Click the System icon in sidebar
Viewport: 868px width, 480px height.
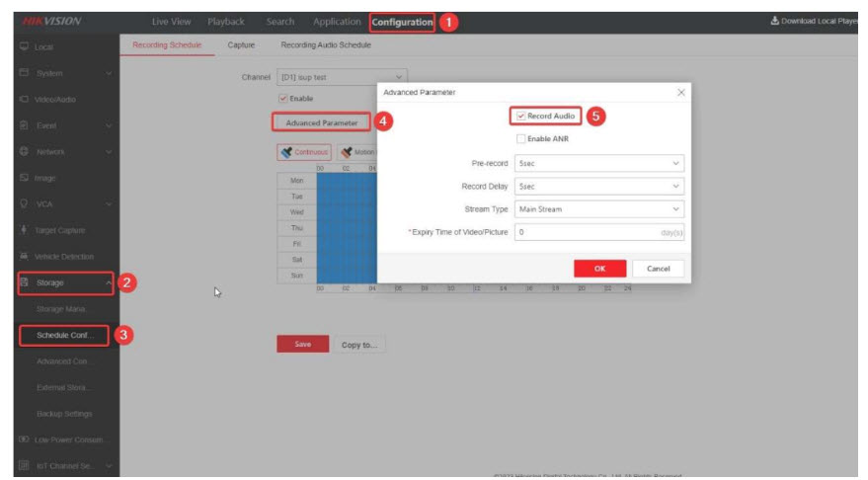[24, 73]
